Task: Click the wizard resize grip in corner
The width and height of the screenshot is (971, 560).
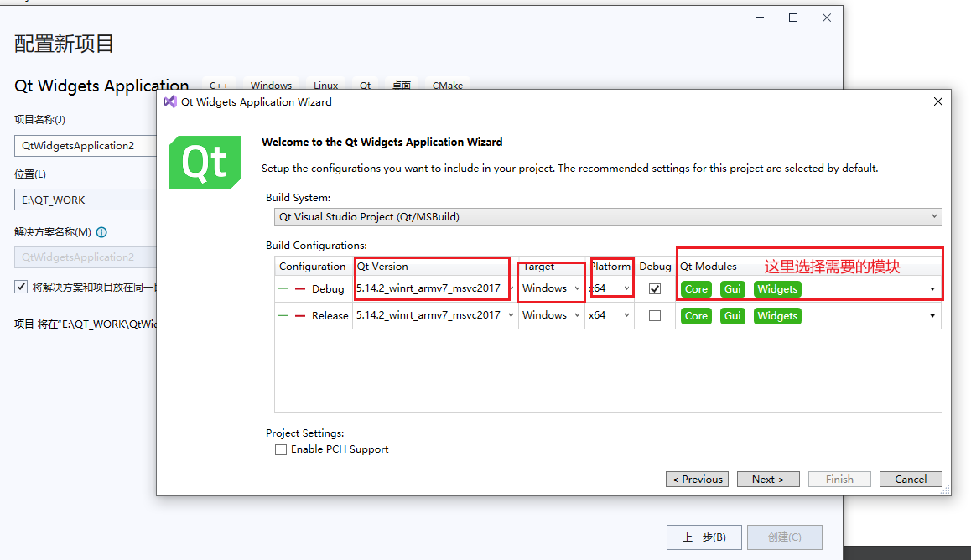Action: (945, 490)
